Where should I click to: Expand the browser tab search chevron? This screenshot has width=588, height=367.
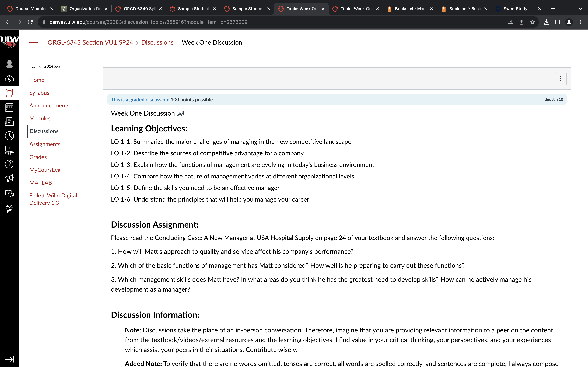(x=580, y=9)
